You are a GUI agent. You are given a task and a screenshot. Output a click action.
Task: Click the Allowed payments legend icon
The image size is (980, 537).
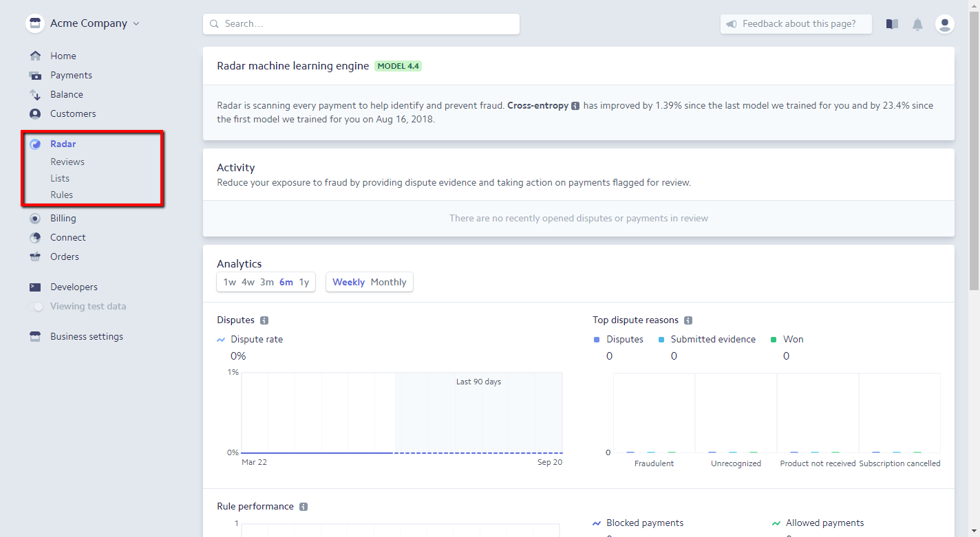point(776,523)
